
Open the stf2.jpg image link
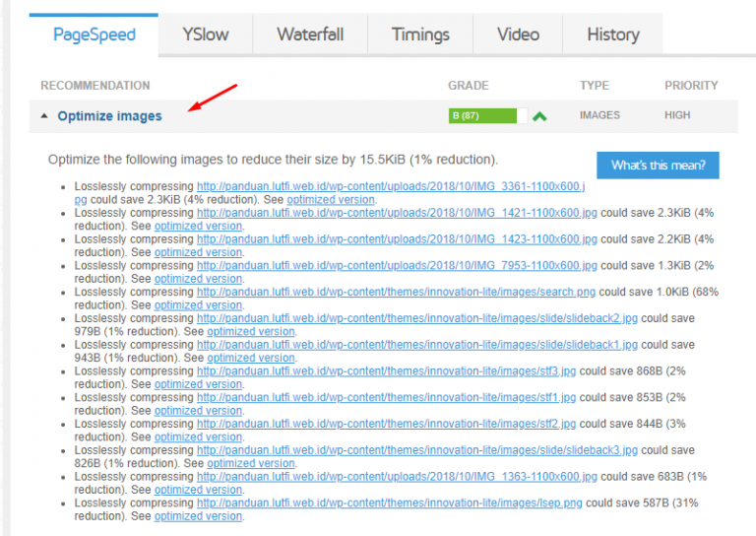coord(386,424)
